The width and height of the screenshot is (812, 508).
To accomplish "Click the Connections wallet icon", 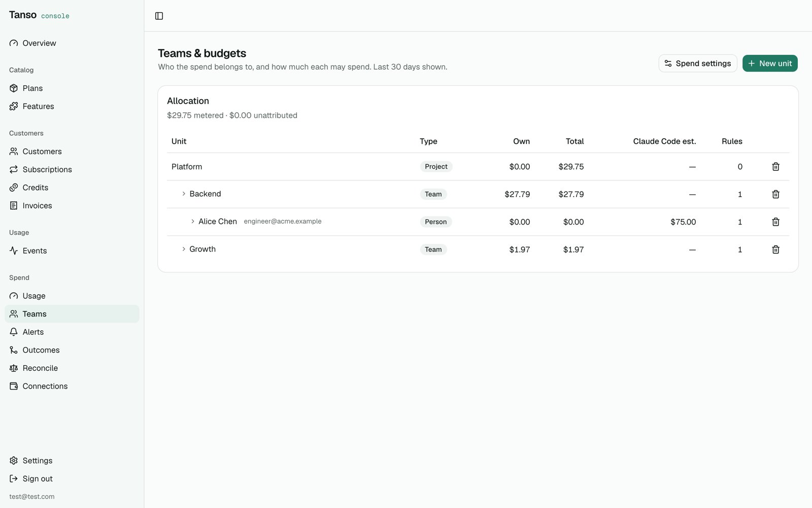I will pyautogui.click(x=14, y=386).
